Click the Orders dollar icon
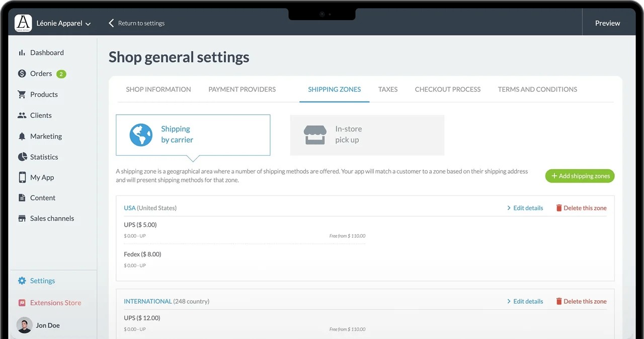Viewport: 644px width, 339px height. (22, 74)
